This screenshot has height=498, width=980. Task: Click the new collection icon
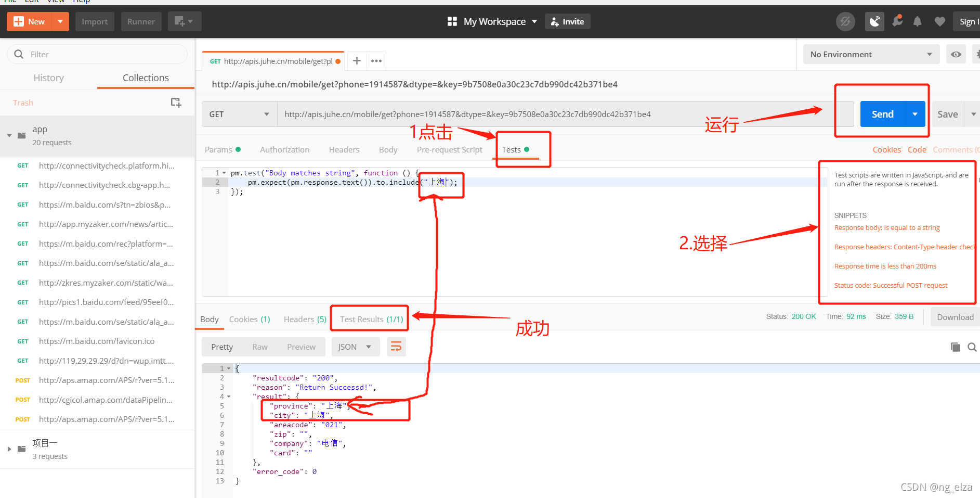pos(176,103)
